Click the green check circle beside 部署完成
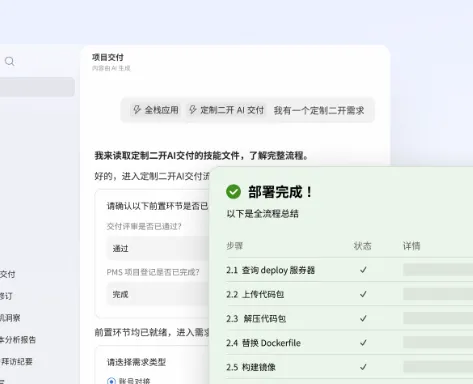 (x=233, y=192)
